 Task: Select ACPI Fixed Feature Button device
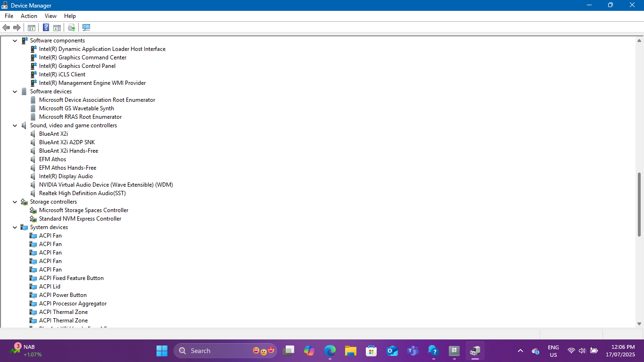tap(71, 278)
